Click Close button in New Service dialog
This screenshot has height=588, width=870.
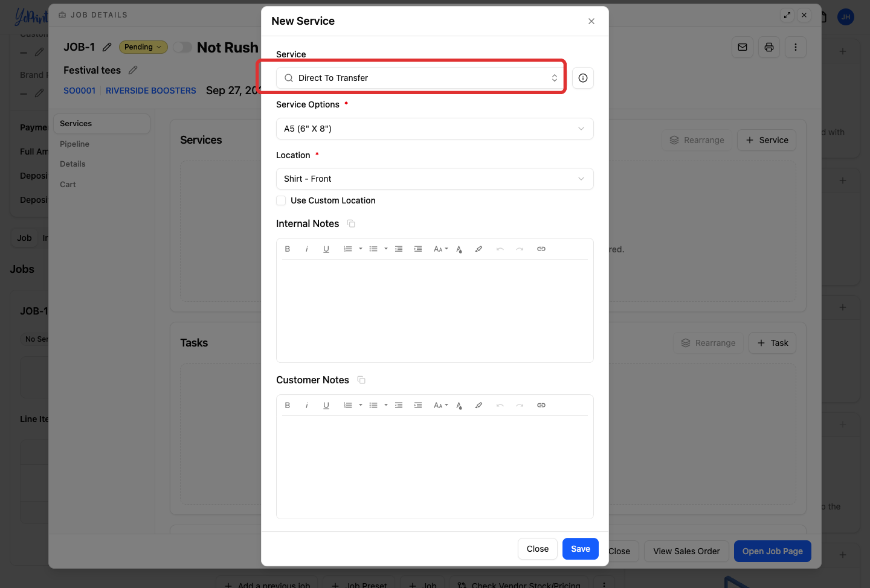[538, 549]
